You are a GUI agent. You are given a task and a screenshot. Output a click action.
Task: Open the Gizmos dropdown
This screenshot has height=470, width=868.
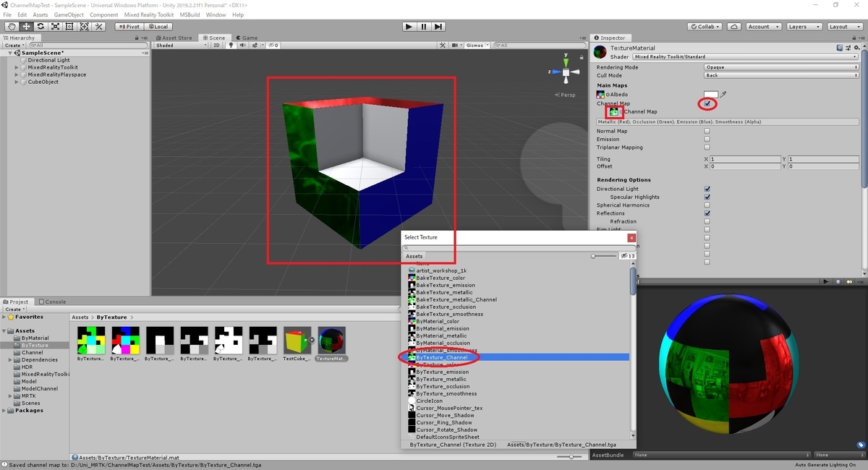click(477, 46)
